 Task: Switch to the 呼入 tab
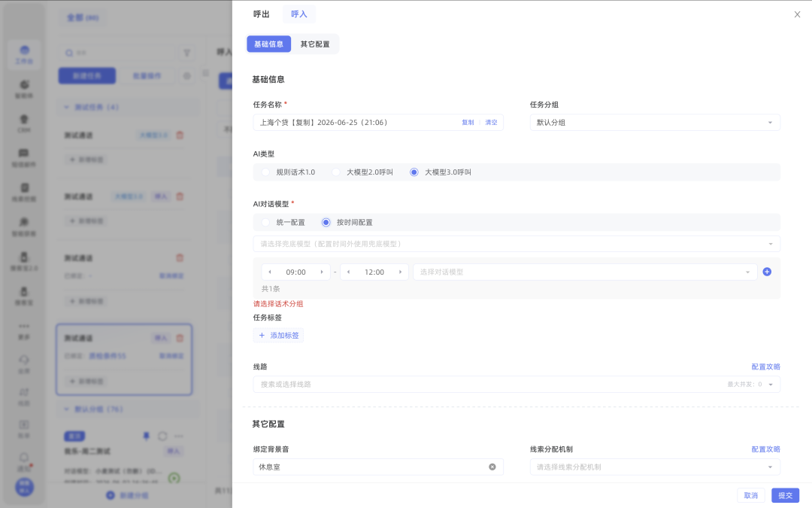pos(298,14)
